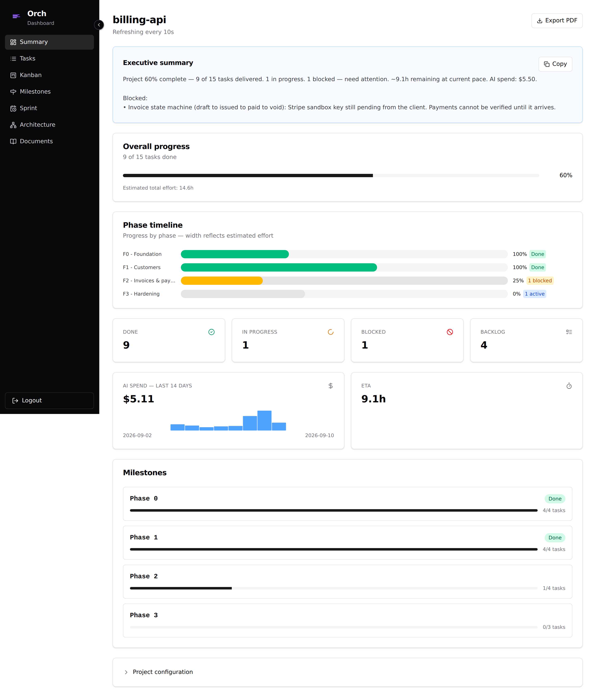
Task: Click the Kanban board icon in sidebar
Action: tap(13, 75)
